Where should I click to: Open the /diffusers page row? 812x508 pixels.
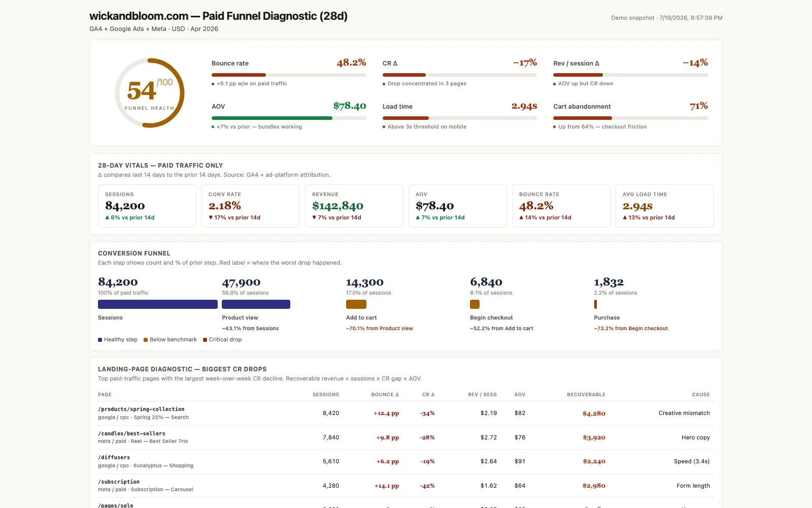[x=406, y=461]
